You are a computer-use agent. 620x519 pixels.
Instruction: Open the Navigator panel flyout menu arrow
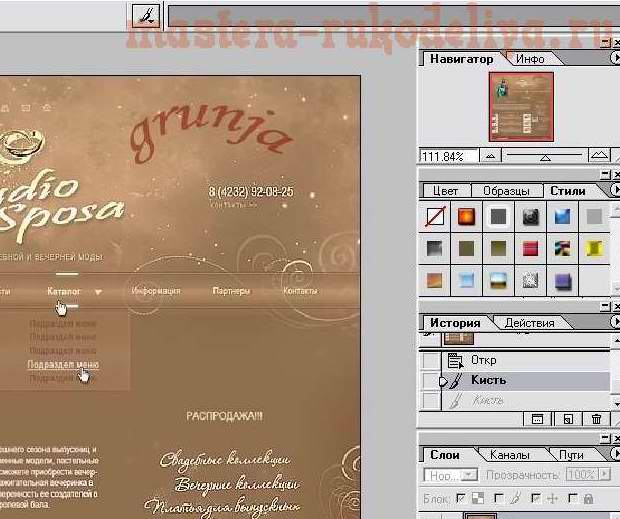[615, 58]
